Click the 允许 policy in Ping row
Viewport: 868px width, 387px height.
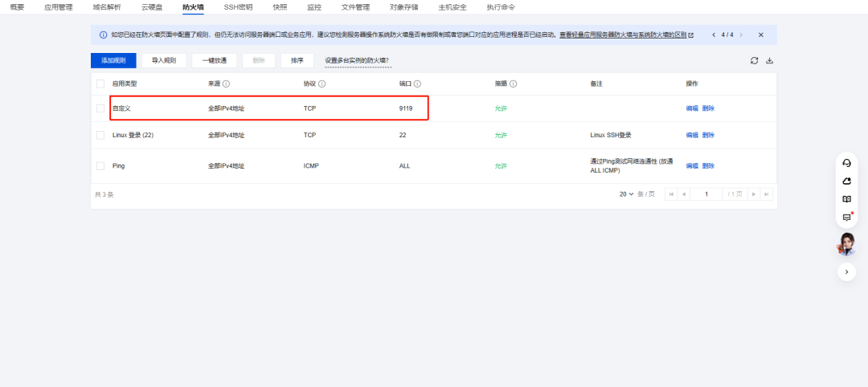(x=501, y=166)
